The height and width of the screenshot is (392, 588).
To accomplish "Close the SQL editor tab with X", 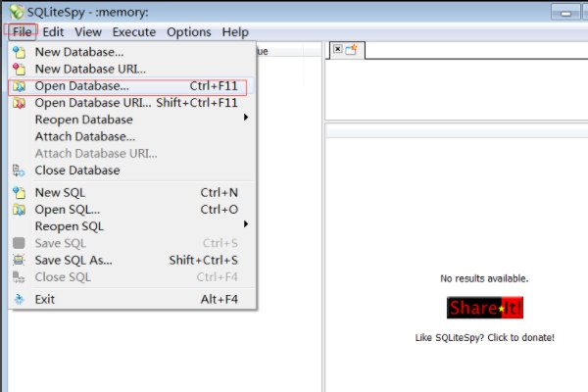I will 338,48.
